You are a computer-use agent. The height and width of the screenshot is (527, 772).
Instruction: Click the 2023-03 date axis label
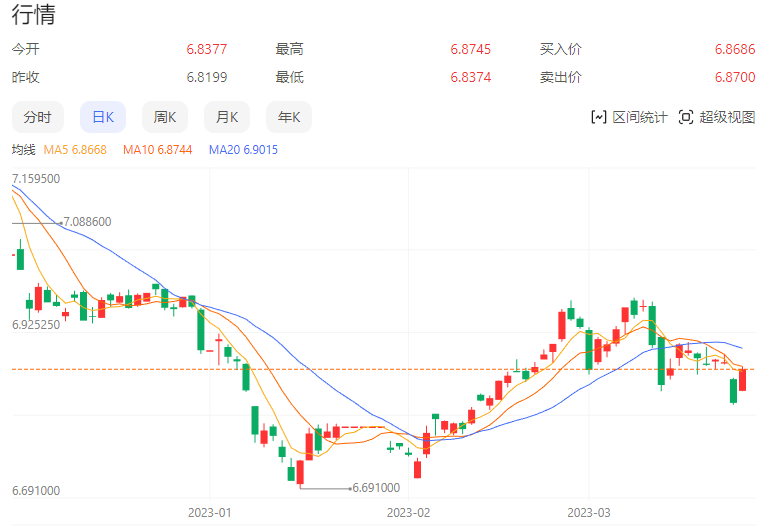[x=589, y=512]
